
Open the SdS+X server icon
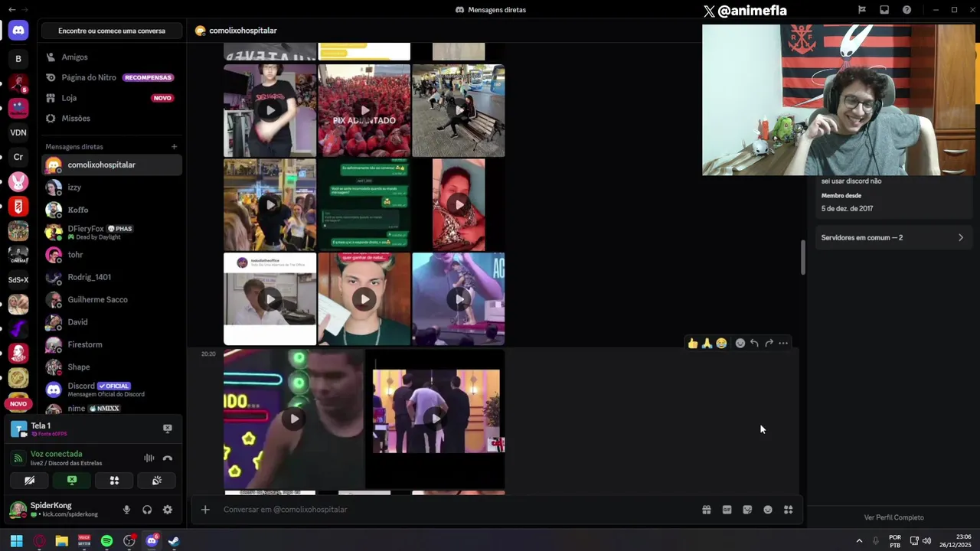pyautogui.click(x=18, y=280)
